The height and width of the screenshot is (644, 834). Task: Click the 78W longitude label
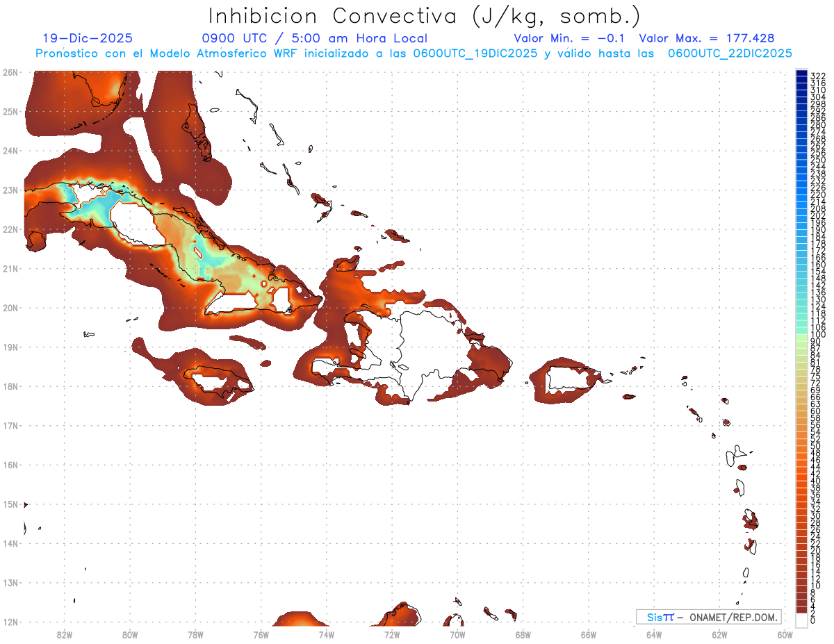(x=195, y=634)
